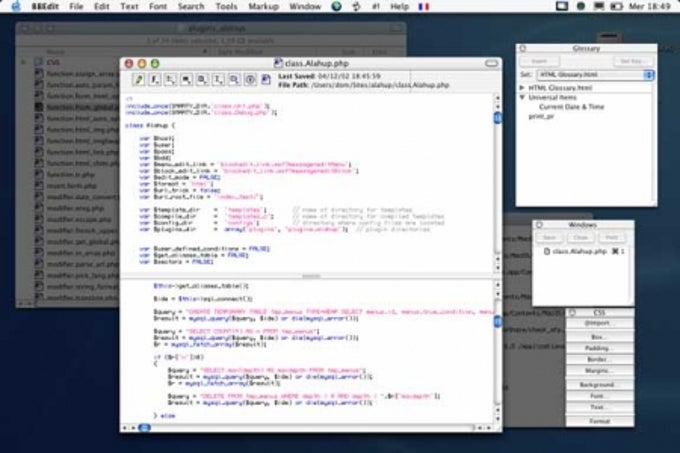Click the Windows palette close widget

click(x=539, y=225)
